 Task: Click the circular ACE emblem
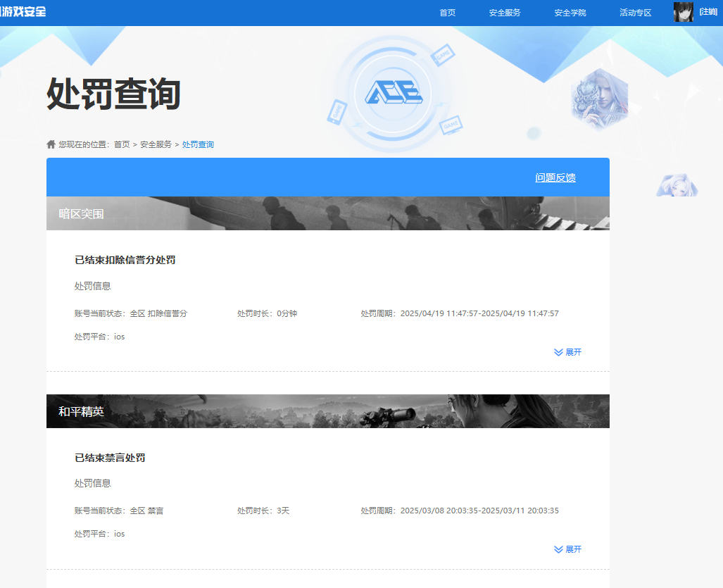[x=393, y=94]
